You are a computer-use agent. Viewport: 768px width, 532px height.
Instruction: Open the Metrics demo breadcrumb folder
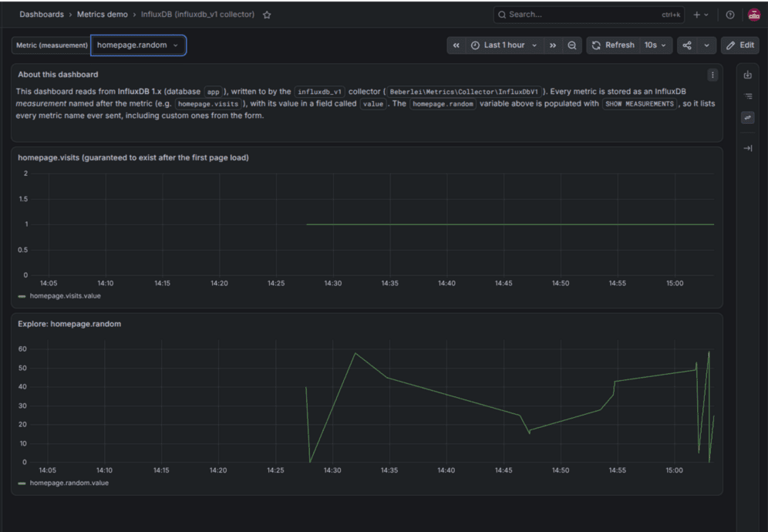tap(103, 15)
